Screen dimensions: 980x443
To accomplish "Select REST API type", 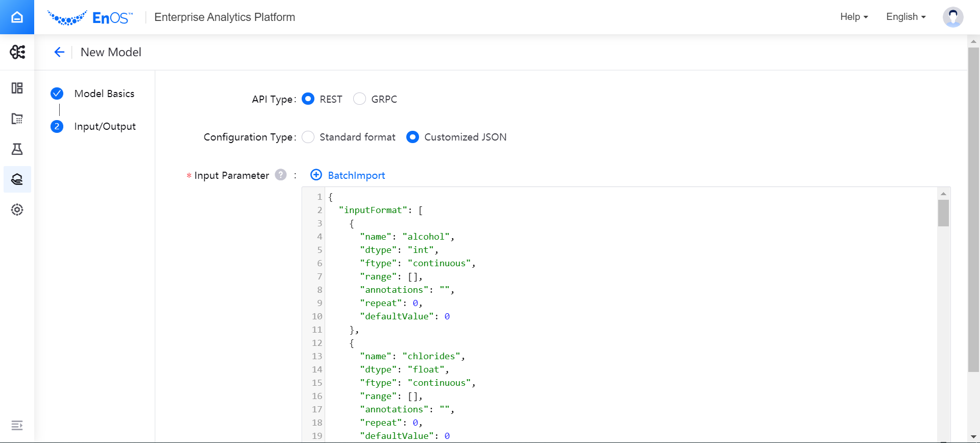I will [x=308, y=99].
